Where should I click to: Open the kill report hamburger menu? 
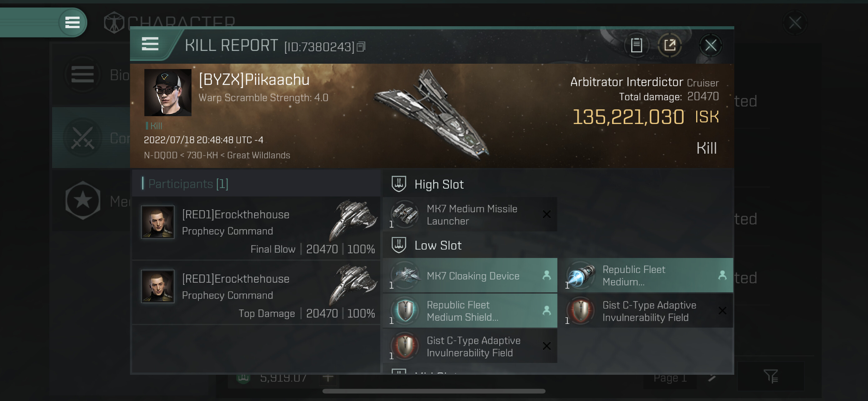(x=150, y=44)
